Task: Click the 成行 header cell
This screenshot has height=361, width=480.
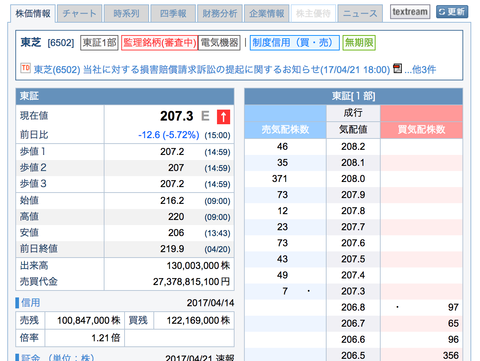Action: [353, 113]
